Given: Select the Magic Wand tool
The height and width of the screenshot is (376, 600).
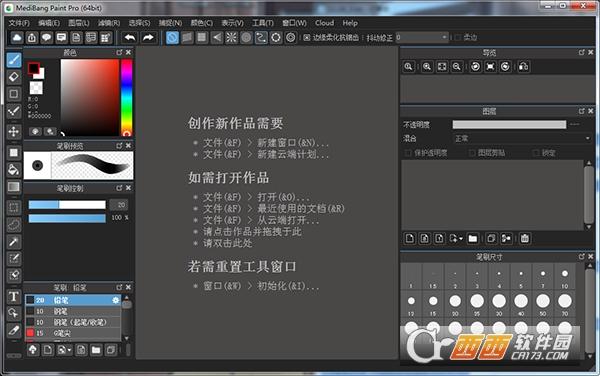Looking at the screenshot, I should [14, 241].
